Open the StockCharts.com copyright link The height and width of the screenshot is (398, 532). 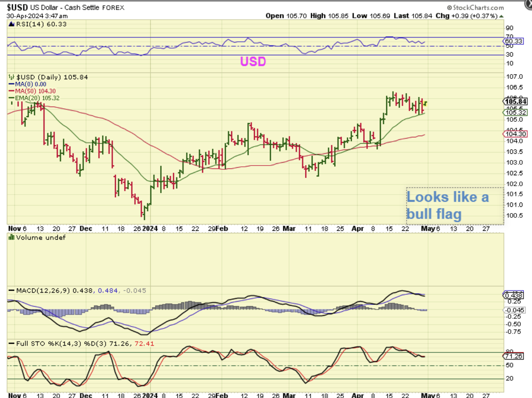click(475, 8)
